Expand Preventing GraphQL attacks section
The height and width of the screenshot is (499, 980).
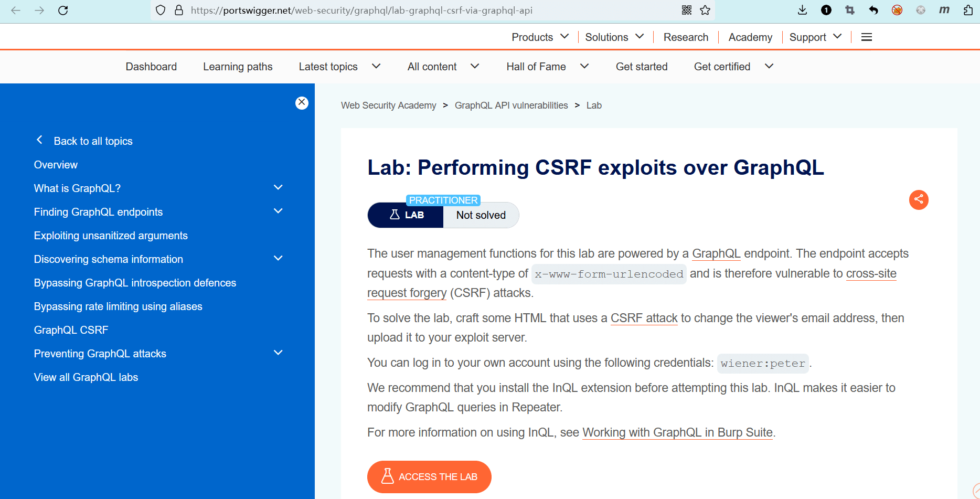pyautogui.click(x=278, y=353)
